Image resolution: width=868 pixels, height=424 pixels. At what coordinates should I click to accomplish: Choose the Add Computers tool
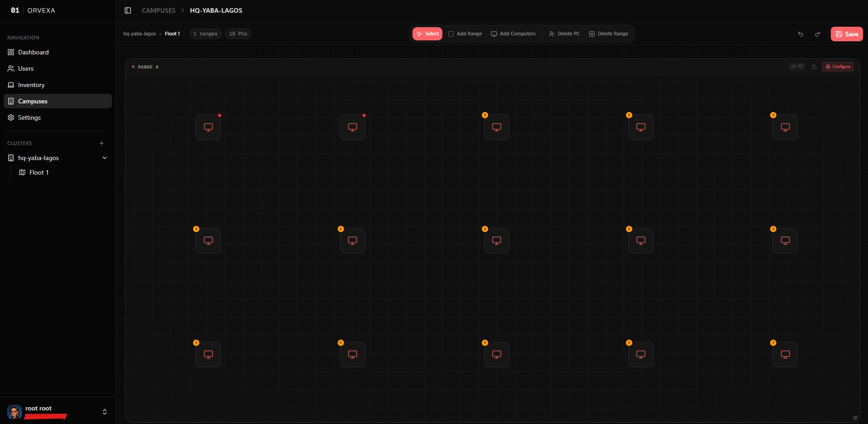(x=513, y=34)
